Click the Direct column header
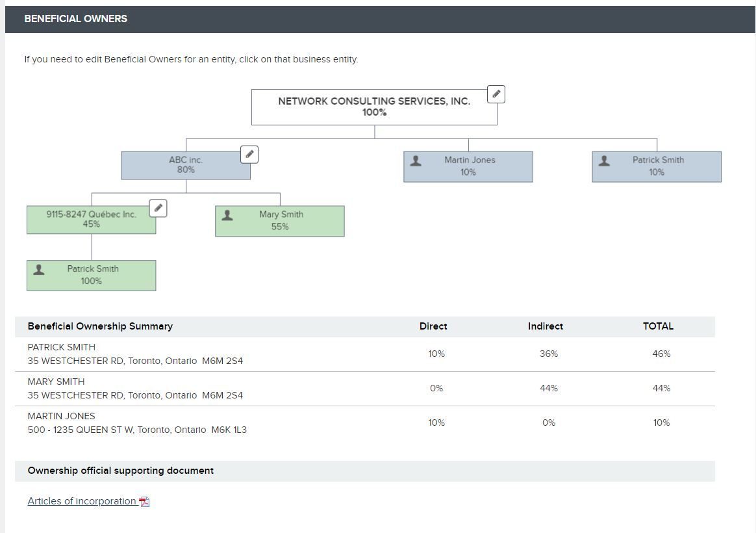This screenshot has height=533, width=756. coord(433,326)
